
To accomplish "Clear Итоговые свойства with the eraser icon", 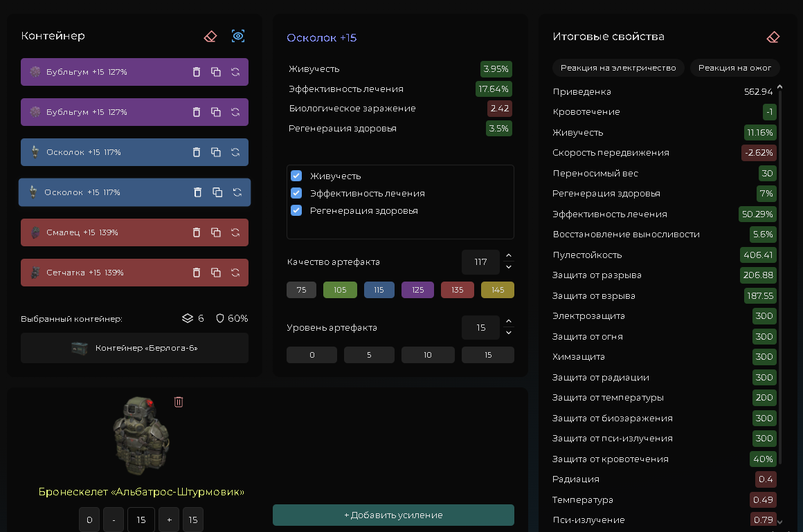I will (x=773, y=37).
